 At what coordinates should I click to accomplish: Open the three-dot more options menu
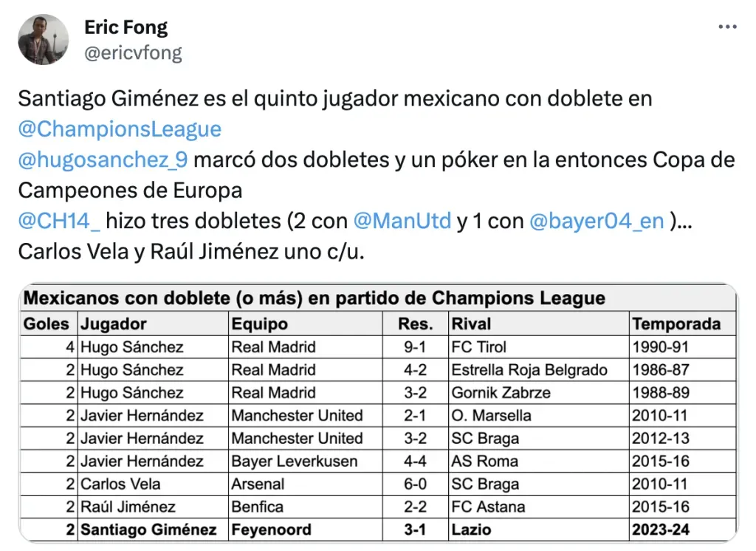click(727, 27)
